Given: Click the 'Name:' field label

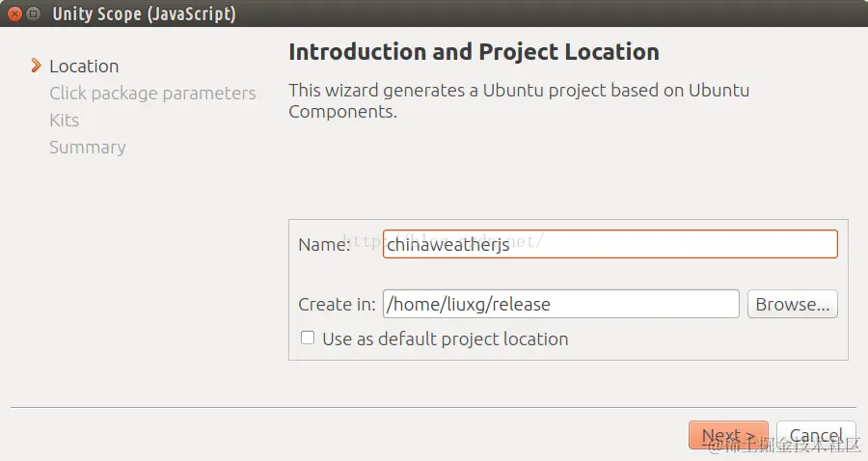Looking at the screenshot, I should [x=324, y=245].
